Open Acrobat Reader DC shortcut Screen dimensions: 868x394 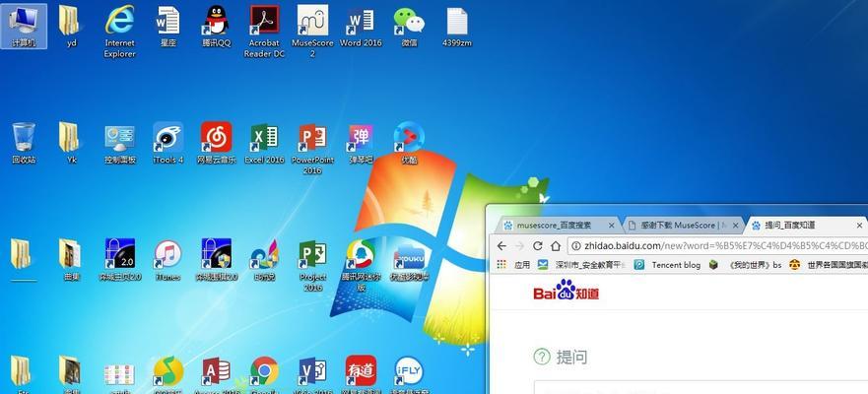point(264,31)
